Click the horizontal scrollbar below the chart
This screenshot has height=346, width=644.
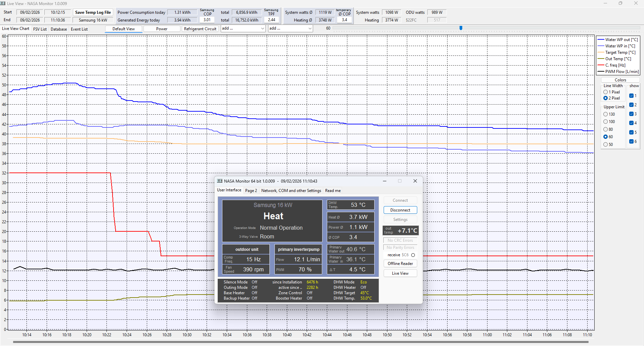(x=300, y=342)
